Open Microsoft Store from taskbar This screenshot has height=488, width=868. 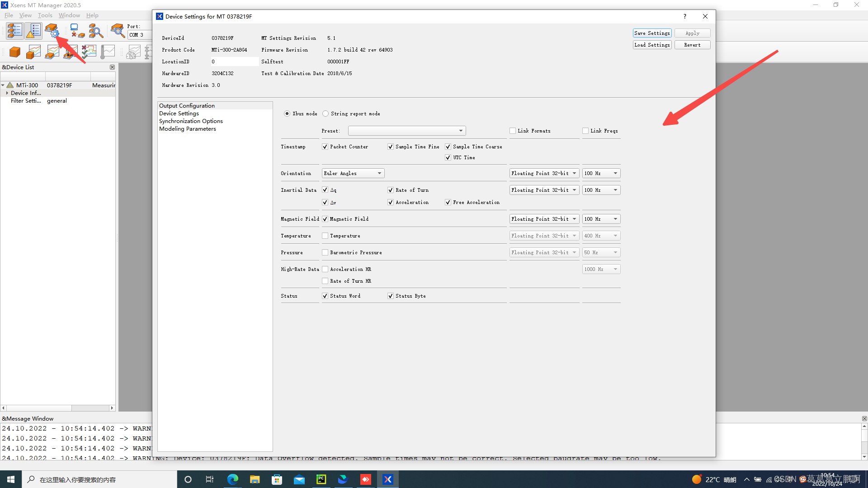click(277, 479)
